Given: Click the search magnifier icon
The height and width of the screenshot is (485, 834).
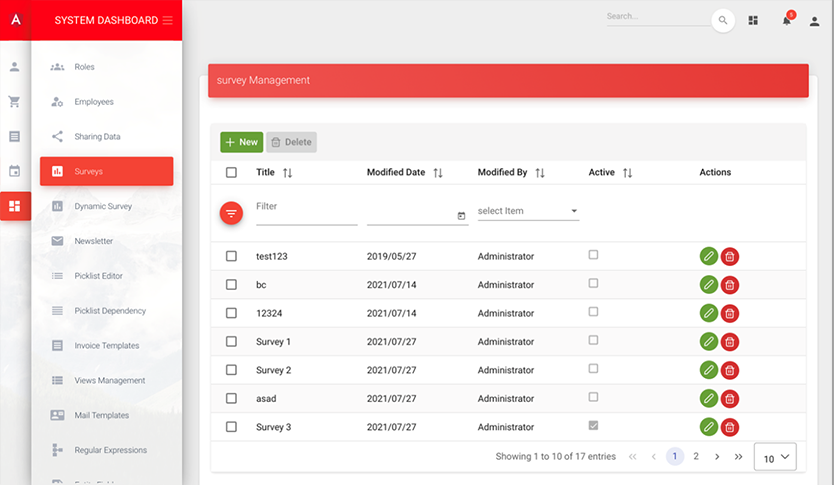Looking at the screenshot, I should [x=723, y=21].
